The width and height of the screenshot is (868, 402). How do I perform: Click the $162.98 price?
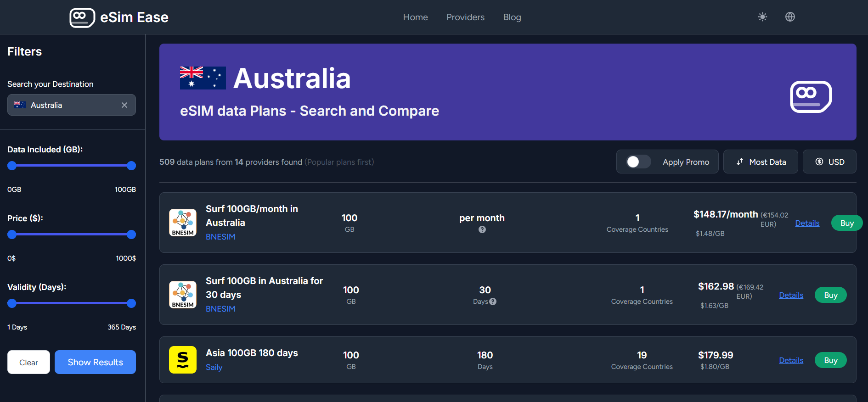716,286
